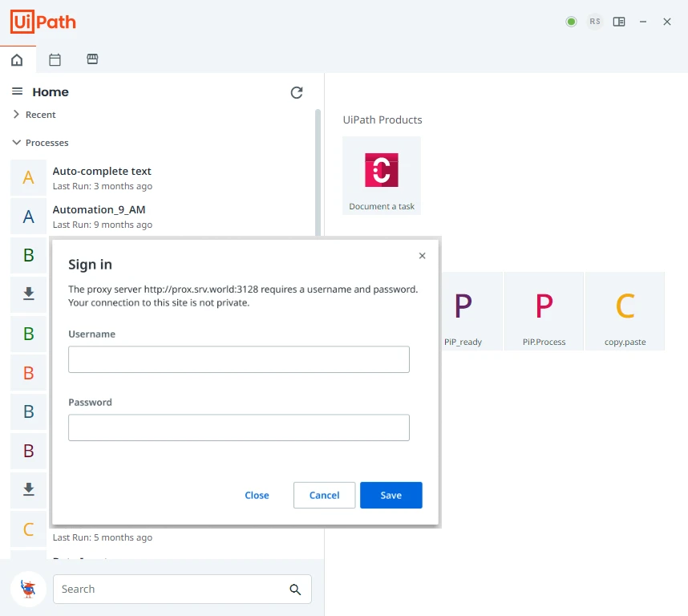The height and width of the screenshot is (616, 688).
Task: Toggle the side panel layout icon
Action: click(619, 22)
